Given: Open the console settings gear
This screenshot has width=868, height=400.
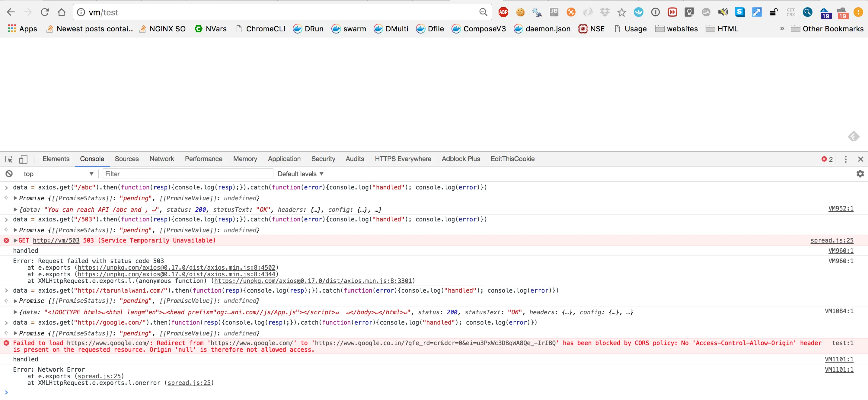Looking at the screenshot, I should tap(860, 174).
